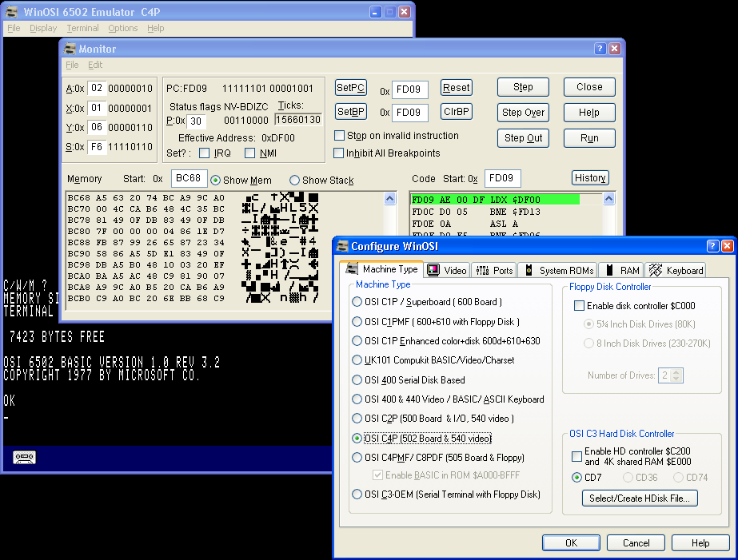Click the Step Over button
The height and width of the screenshot is (560, 738).
pos(524,113)
